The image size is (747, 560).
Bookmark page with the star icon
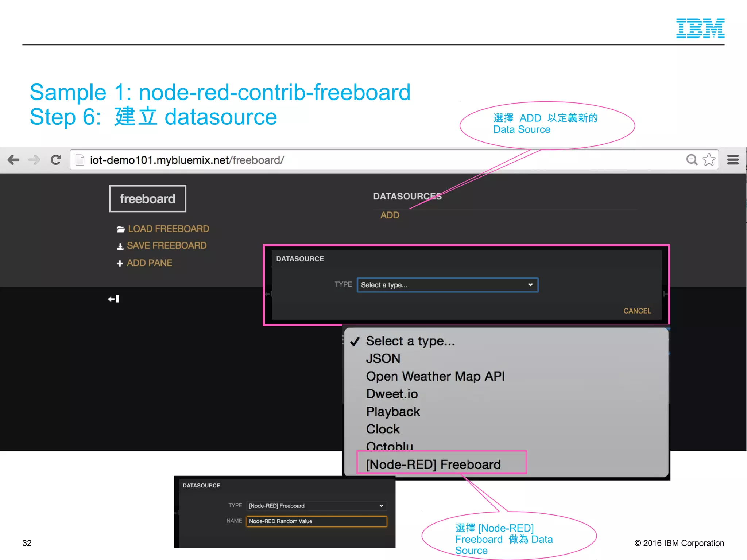coord(709,160)
